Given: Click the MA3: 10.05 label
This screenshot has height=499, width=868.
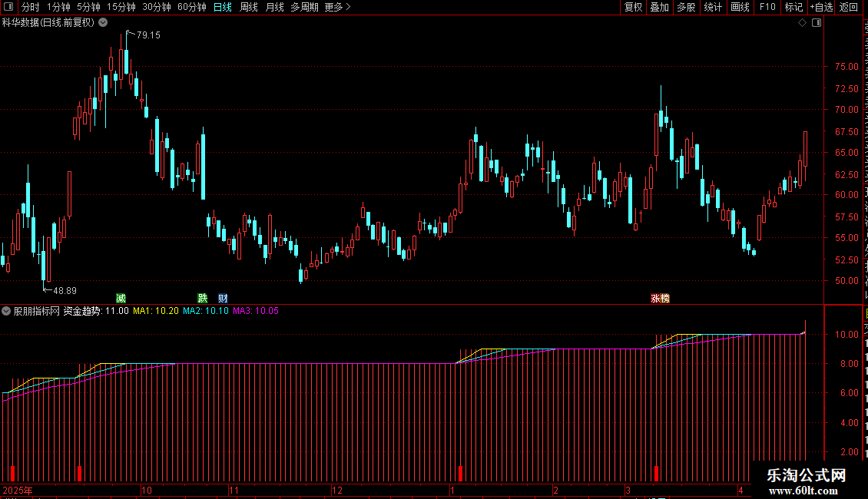Looking at the screenshot, I should coord(256,311).
